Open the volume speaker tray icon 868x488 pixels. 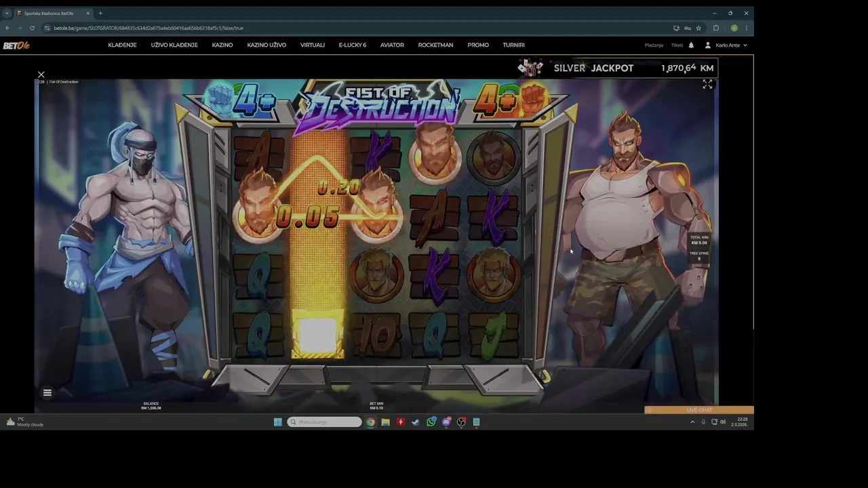tap(723, 422)
